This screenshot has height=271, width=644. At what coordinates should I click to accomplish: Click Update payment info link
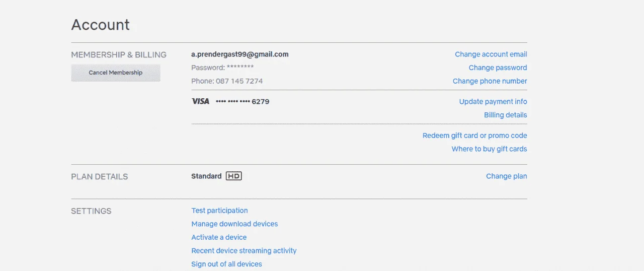(x=493, y=102)
